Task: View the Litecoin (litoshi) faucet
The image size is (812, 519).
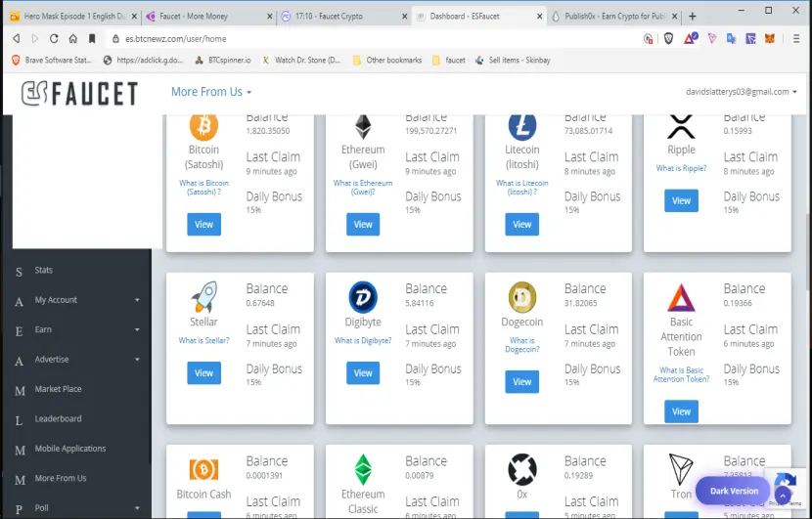Action: [522, 224]
